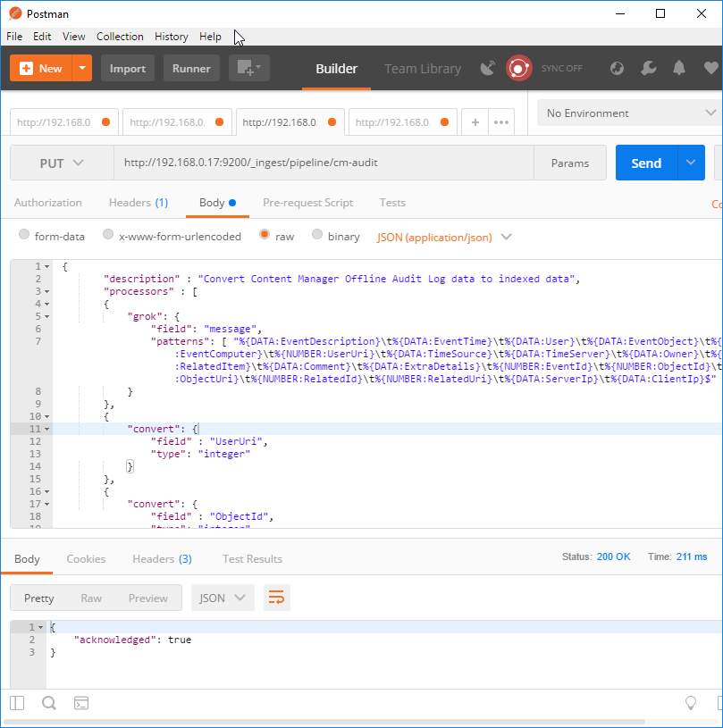Screen dimensions: 723x728
Task: Click the red sync status icon
Action: (518, 68)
